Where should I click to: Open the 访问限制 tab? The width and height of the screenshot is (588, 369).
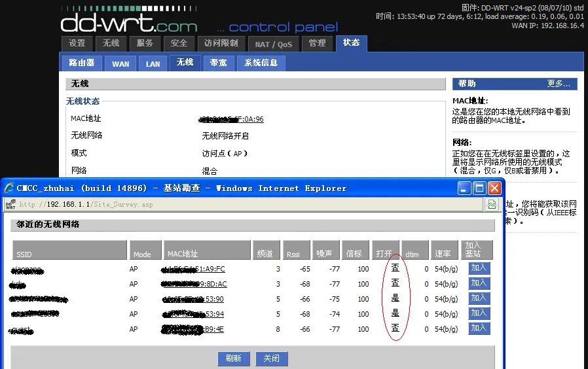coord(221,43)
